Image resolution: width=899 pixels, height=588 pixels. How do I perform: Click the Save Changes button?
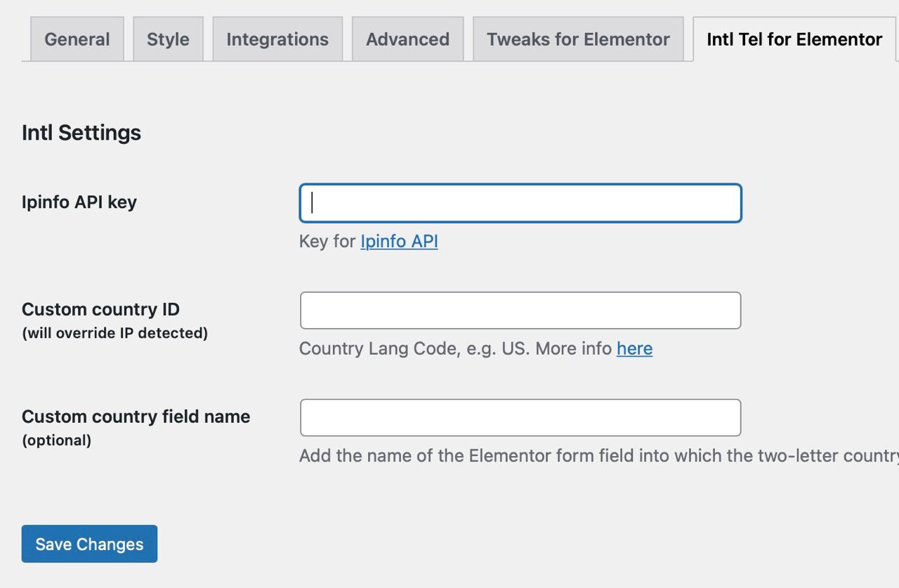point(89,544)
